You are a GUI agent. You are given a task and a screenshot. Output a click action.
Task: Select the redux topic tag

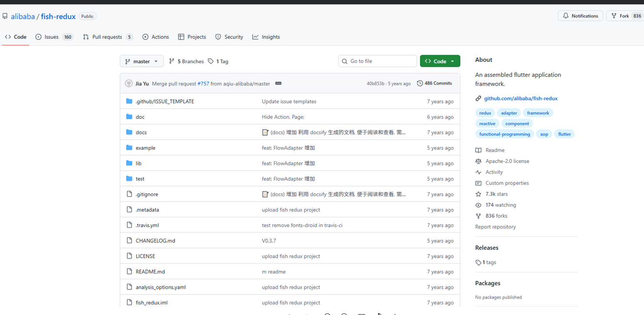pyautogui.click(x=485, y=113)
